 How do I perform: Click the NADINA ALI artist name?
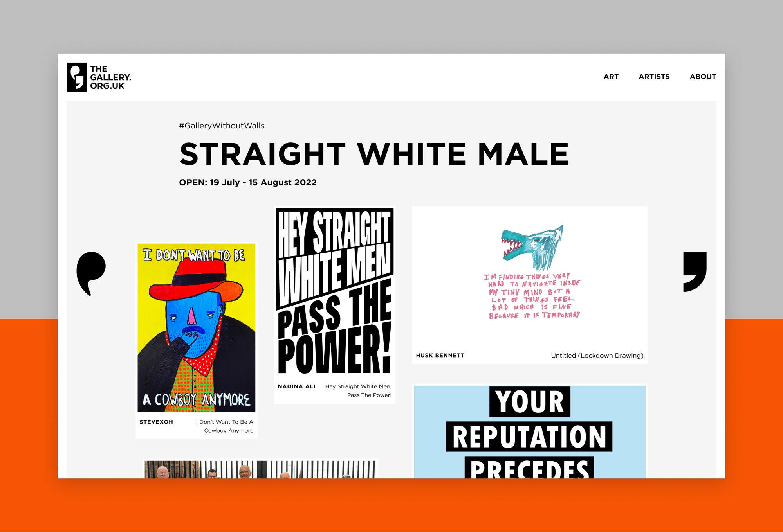(x=296, y=386)
